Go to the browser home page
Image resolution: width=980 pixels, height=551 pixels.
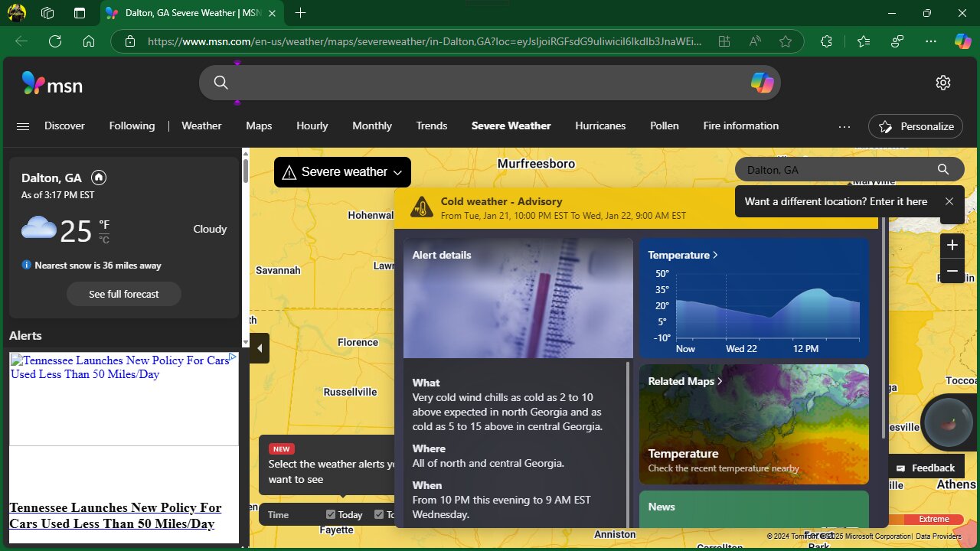89,41
